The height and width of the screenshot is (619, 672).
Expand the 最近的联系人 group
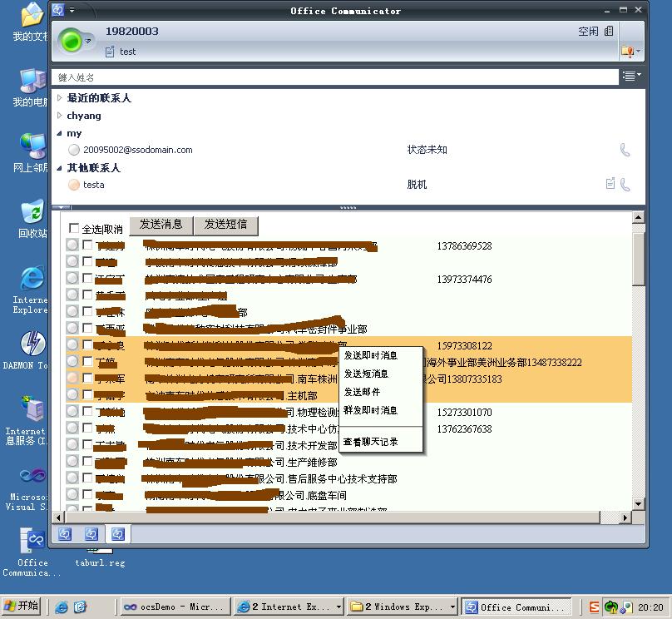coord(60,97)
